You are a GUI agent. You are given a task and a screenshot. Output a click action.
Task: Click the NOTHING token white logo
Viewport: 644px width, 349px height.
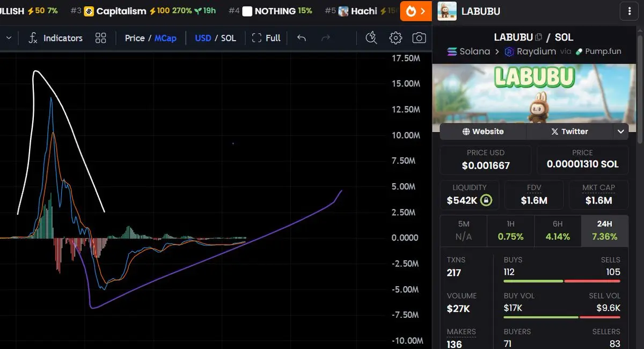click(247, 11)
